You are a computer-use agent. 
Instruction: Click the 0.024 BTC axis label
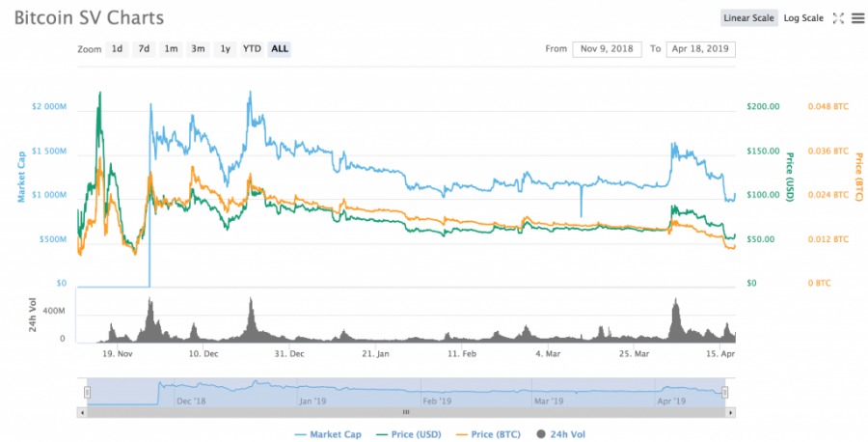click(828, 195)
